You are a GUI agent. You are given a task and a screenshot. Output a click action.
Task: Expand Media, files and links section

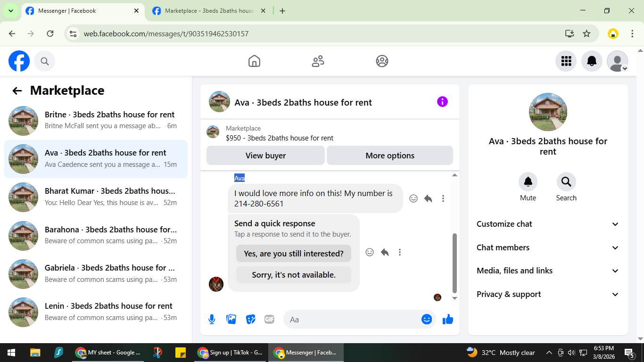[548, 271]
